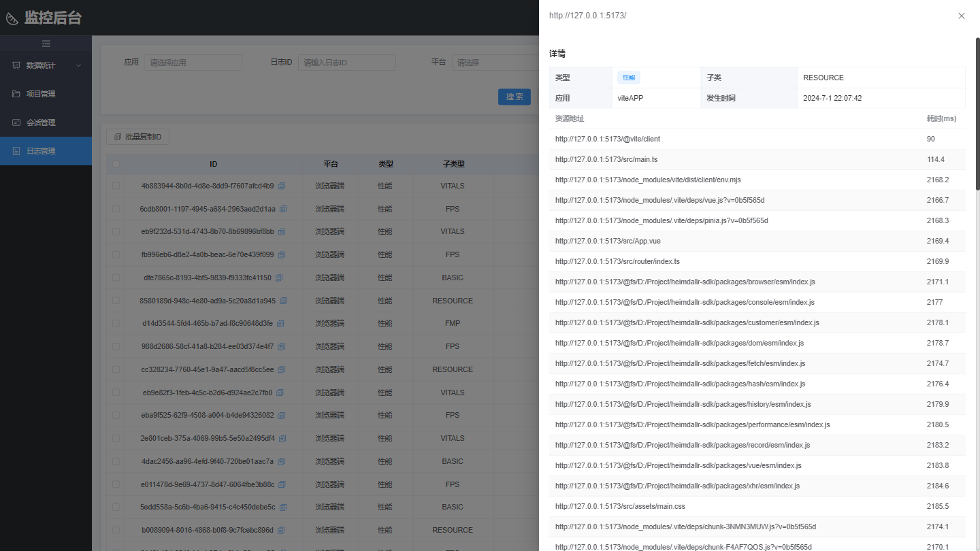Click the 搜索 search button

514,97
